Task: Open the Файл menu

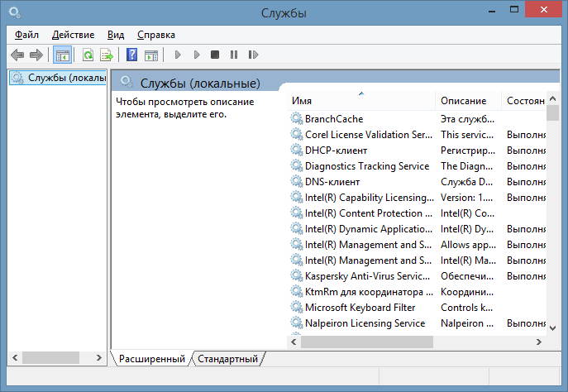Action: point(26,35)
